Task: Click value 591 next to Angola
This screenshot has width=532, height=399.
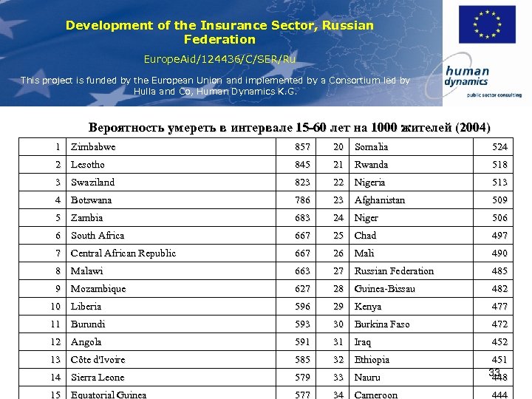Action: tap(302, 341)
